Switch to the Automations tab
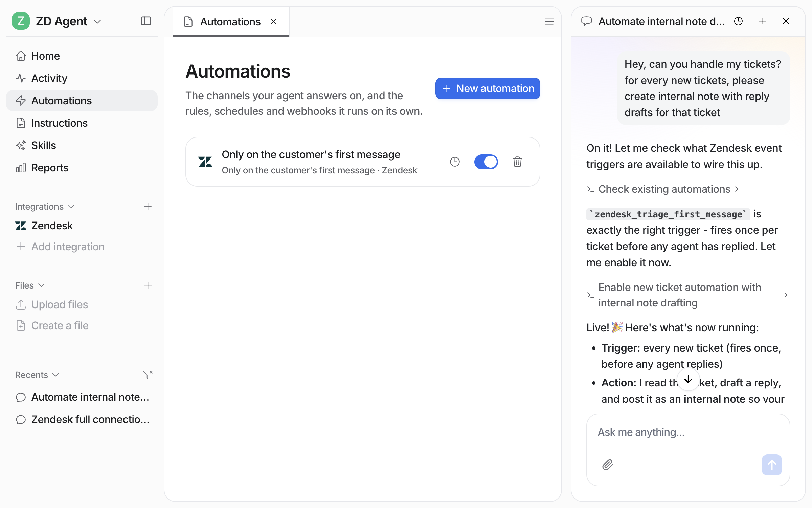812x508 pixels. (x=230, y=22)
